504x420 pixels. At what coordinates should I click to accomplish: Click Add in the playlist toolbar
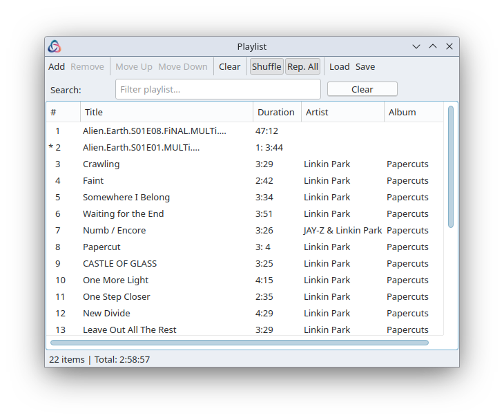57,66
